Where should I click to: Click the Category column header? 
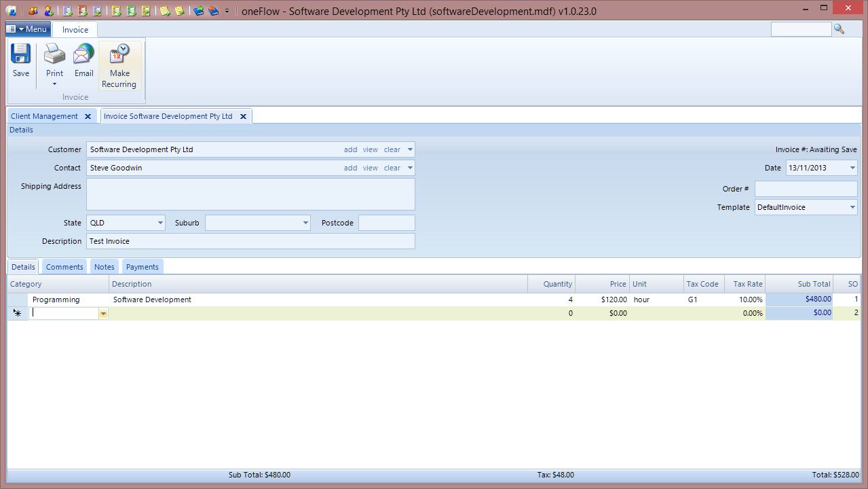pos(58,284)
